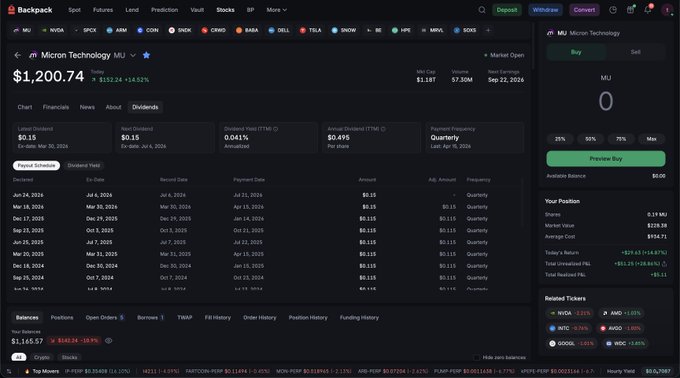Select Payout Schedule view
The width and height of the screenshot is (680, 378).
[x=36, y=166]
